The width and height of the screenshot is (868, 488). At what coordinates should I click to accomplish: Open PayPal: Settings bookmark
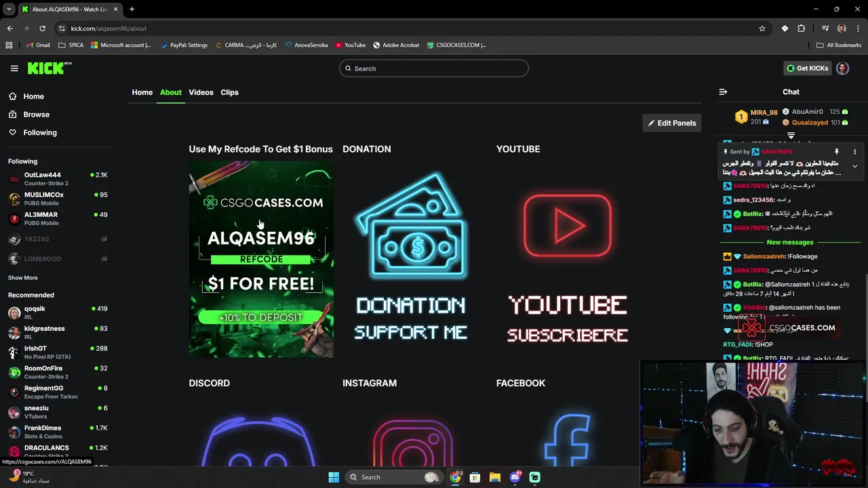[x=184, y=45]
